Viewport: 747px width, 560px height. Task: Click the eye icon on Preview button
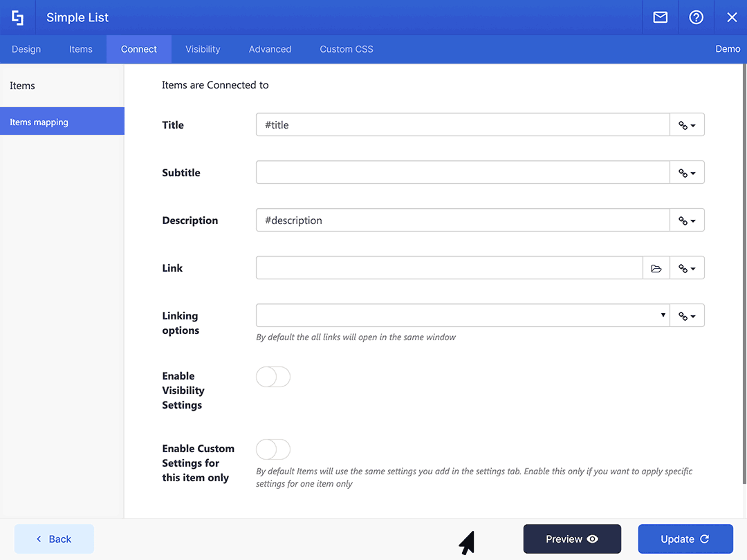click(592, 539)
